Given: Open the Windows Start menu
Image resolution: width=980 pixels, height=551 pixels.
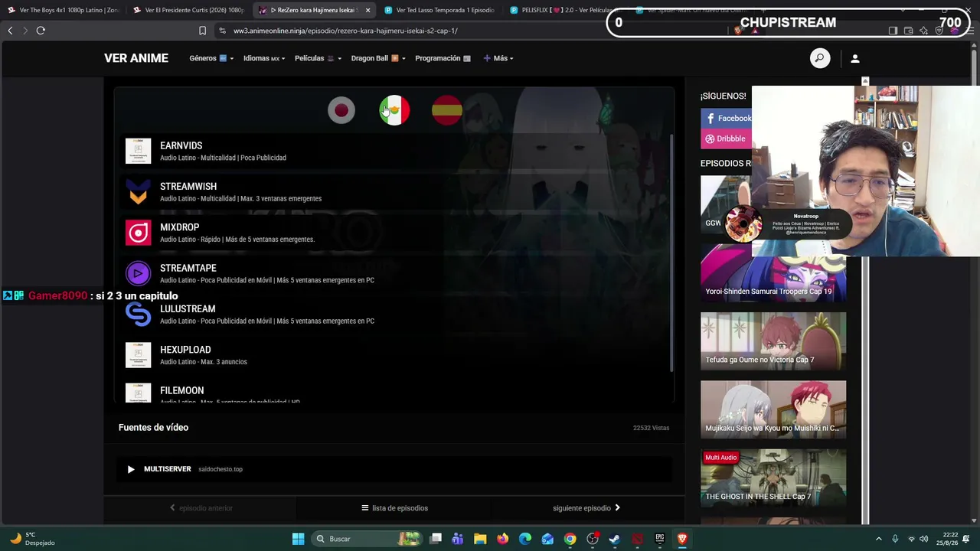Looking at the screenshot, I should (298, 539).
